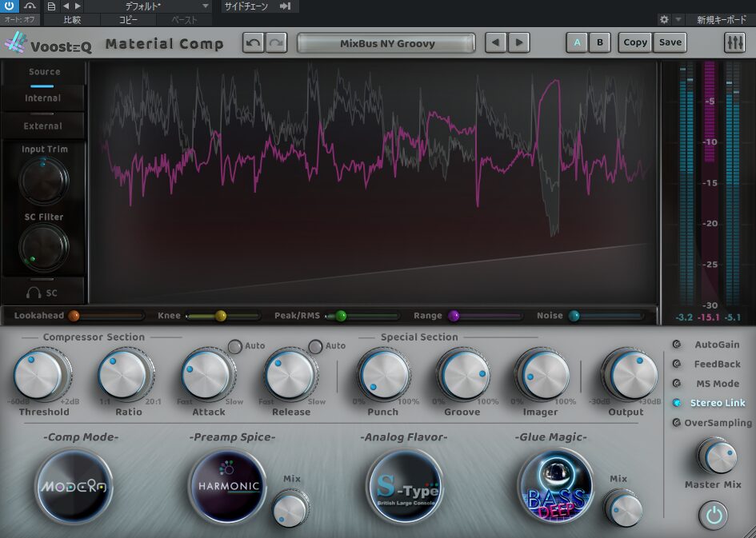Click the redo arrow button

276,43
